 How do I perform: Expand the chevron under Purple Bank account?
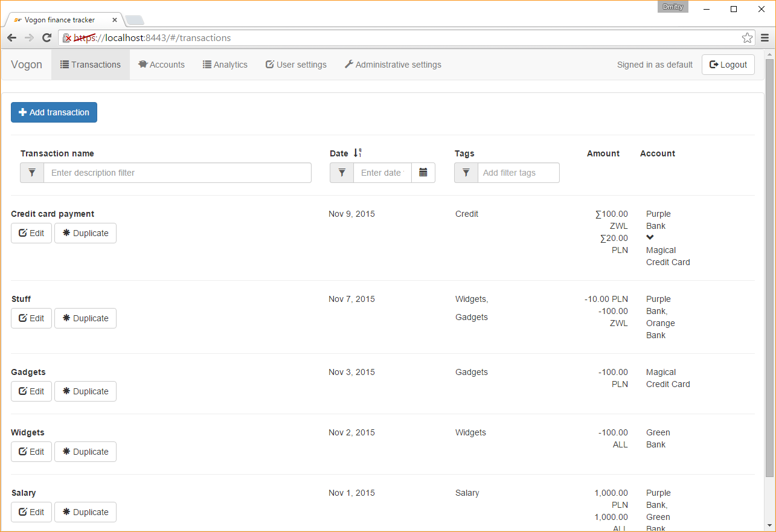(650, 237)
